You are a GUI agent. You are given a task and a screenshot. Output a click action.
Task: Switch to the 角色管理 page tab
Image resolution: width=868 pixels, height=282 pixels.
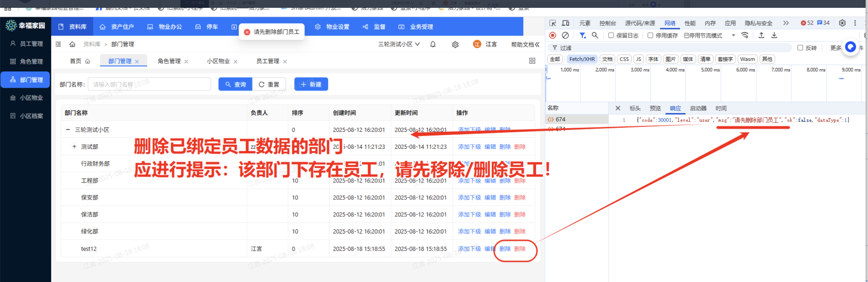tap(169, 61)
